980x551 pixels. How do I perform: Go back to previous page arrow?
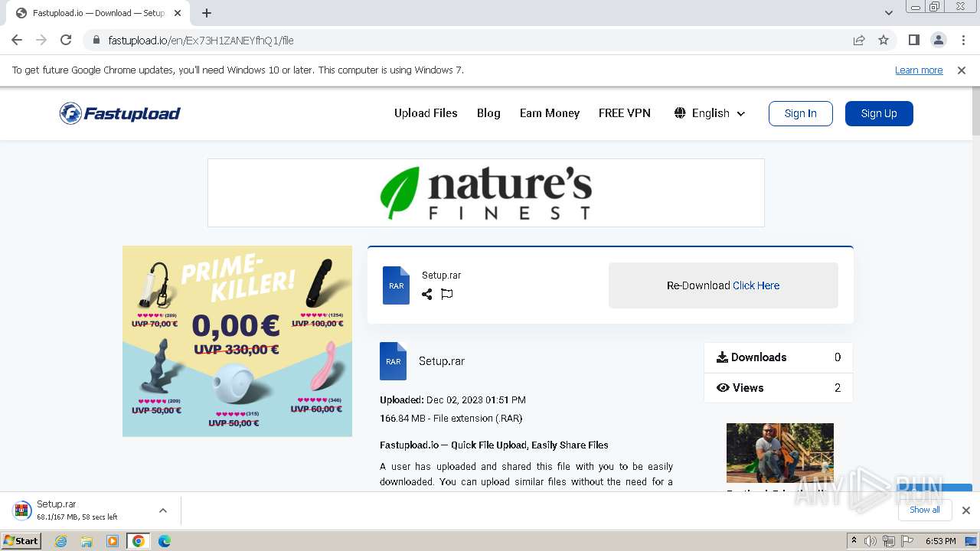pos(17,40)
